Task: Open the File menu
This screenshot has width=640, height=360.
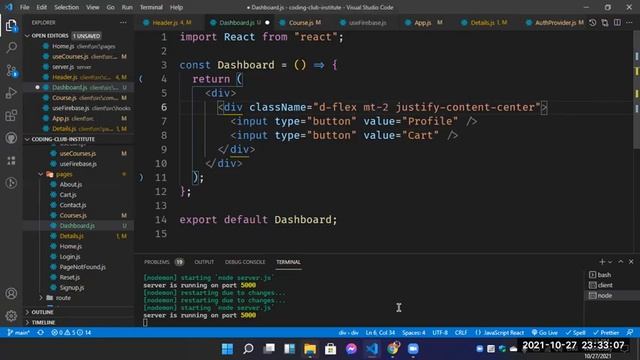Action: pyautogui.click(x=24, y=7)
